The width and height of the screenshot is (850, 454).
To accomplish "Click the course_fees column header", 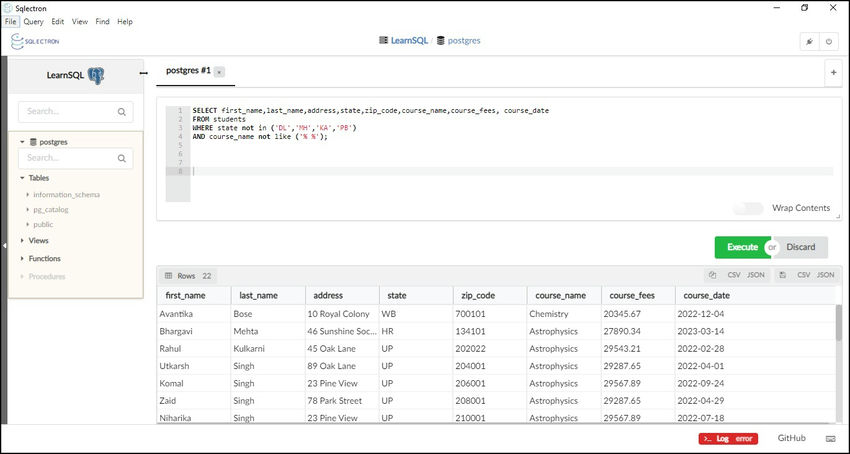I will pos(638,296).
